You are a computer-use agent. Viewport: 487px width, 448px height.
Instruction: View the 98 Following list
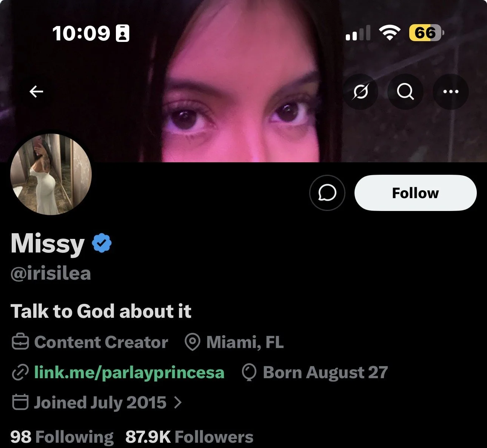[62, 437]
